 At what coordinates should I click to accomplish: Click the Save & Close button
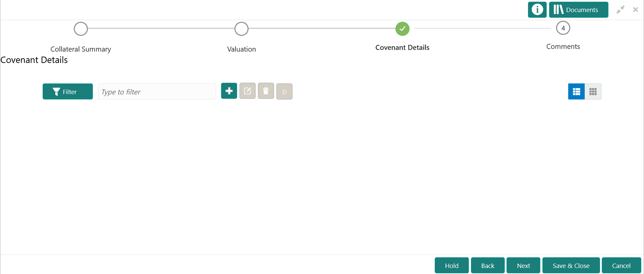point(571,265)
